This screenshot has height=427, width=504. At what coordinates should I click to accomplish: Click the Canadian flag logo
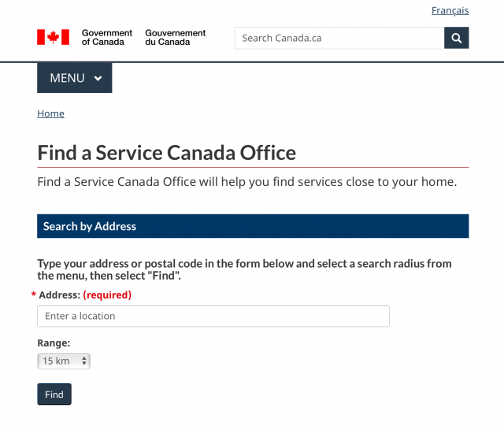[53, 37]
